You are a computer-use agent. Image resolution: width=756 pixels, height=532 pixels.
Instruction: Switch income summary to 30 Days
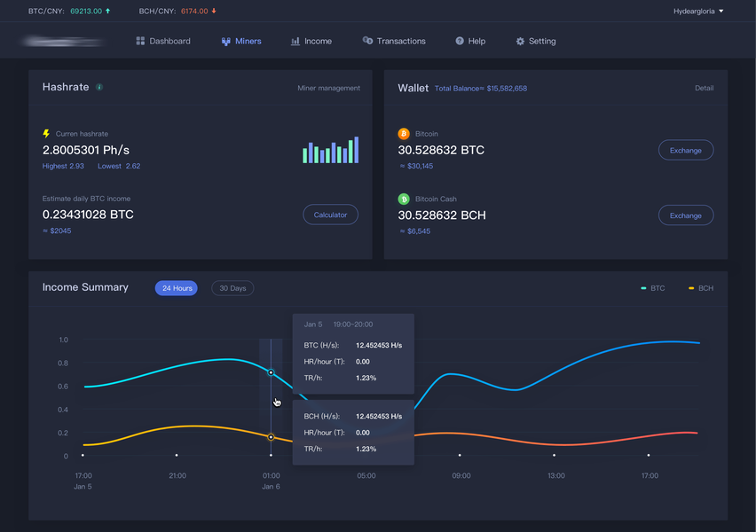232,288
